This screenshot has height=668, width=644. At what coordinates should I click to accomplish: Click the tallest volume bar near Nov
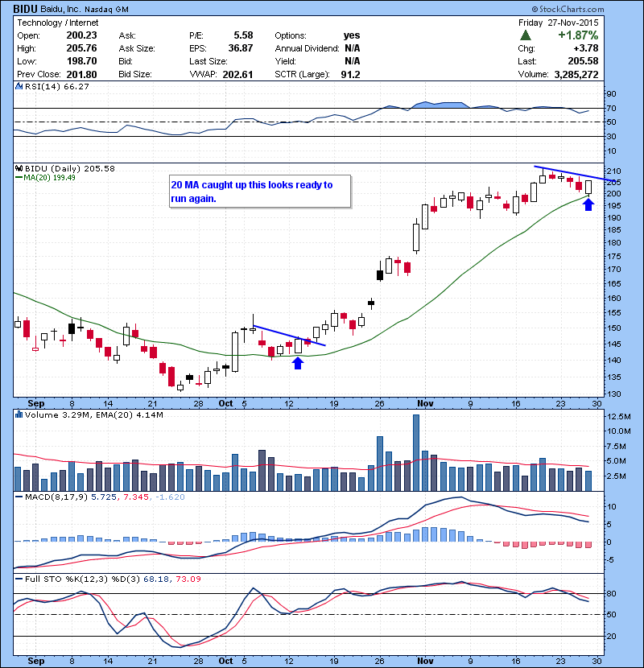click(x=416, y=453)
